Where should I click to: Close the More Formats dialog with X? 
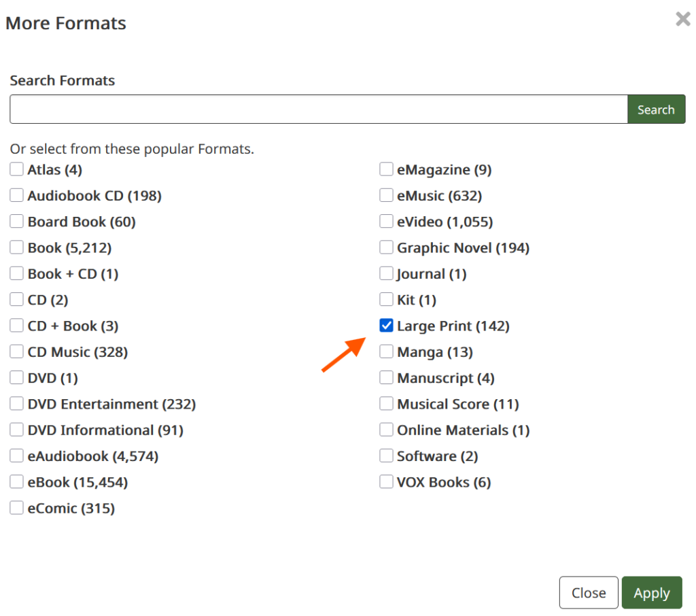tap(682, 20)
